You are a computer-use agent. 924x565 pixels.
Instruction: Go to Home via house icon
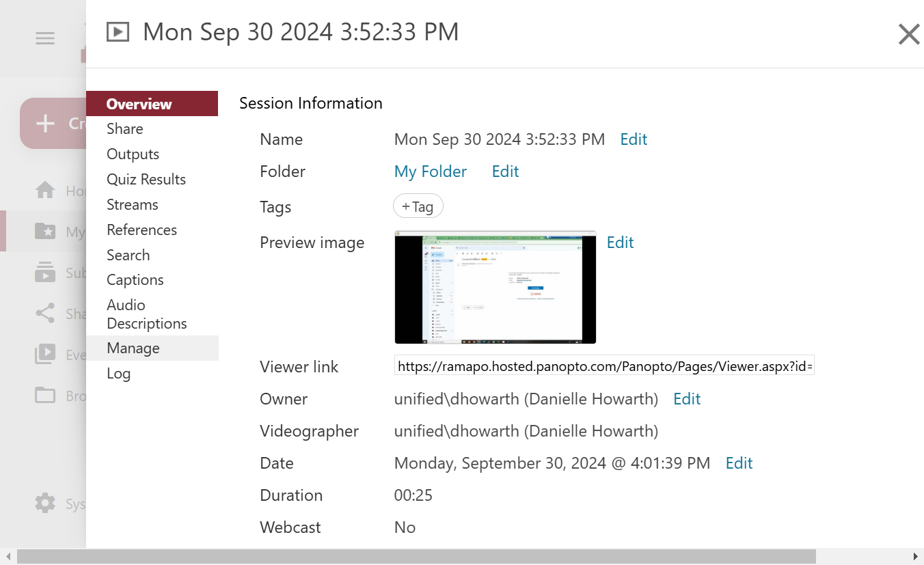[x=45, y=191]
